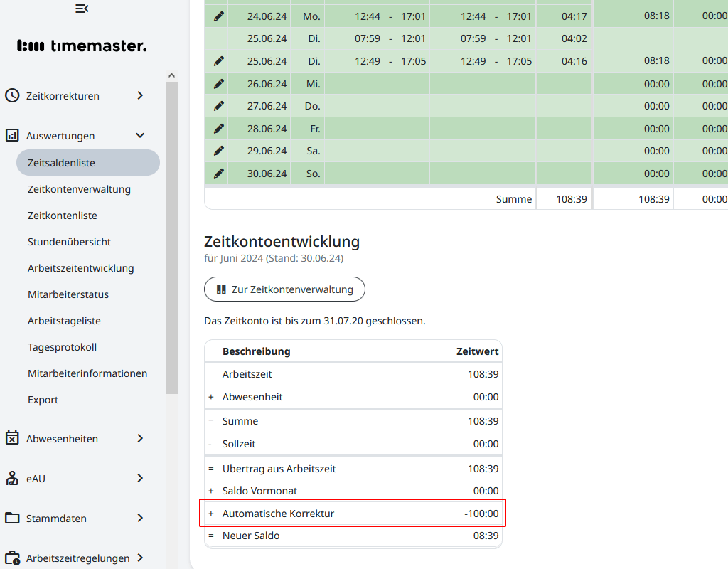
Task: Expand the Arbeitszeitregelungen chevron
Action: (x=140, y=558)
